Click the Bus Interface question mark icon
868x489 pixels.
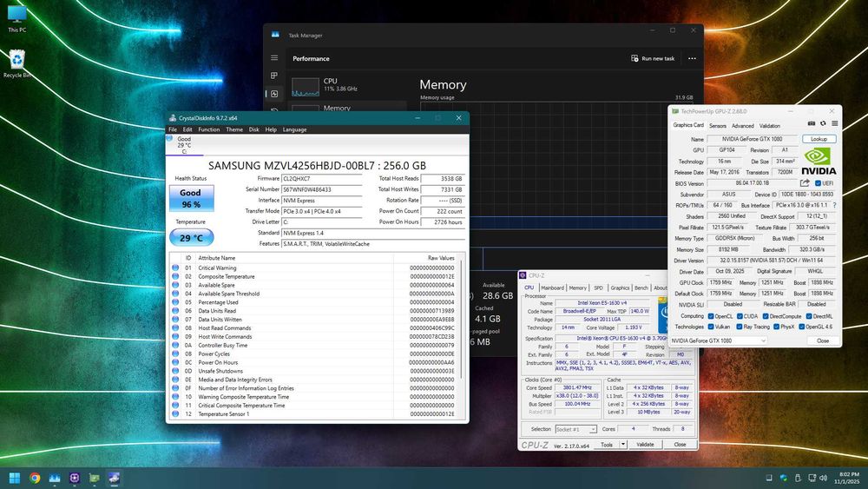(x=834, y=206)
